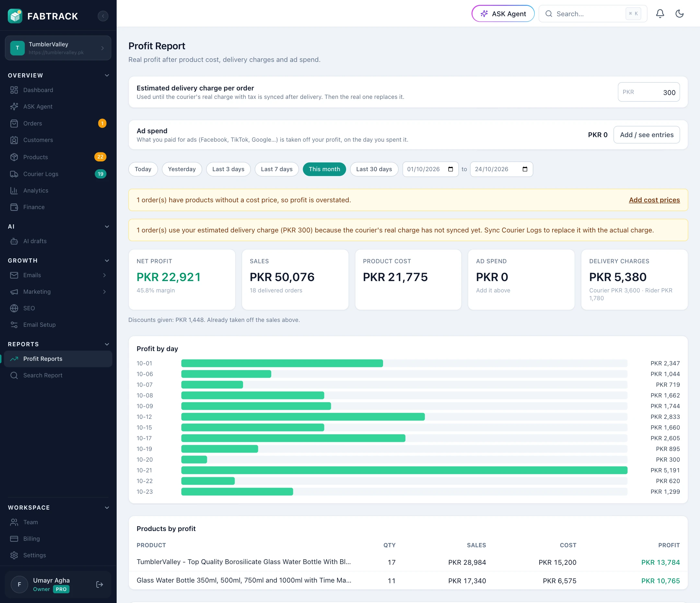
Task: Toggle dark mode moon icon
Action: coord(679,14)
